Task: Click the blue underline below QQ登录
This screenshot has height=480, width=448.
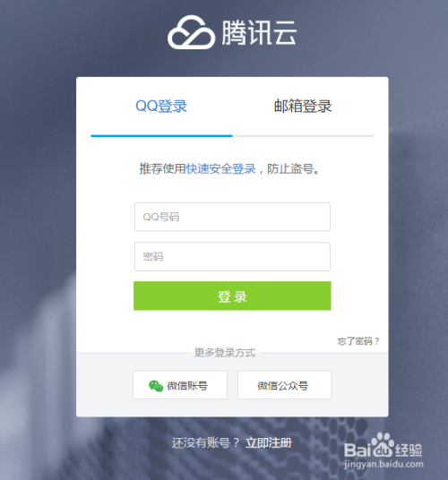Action: (161, 135)
